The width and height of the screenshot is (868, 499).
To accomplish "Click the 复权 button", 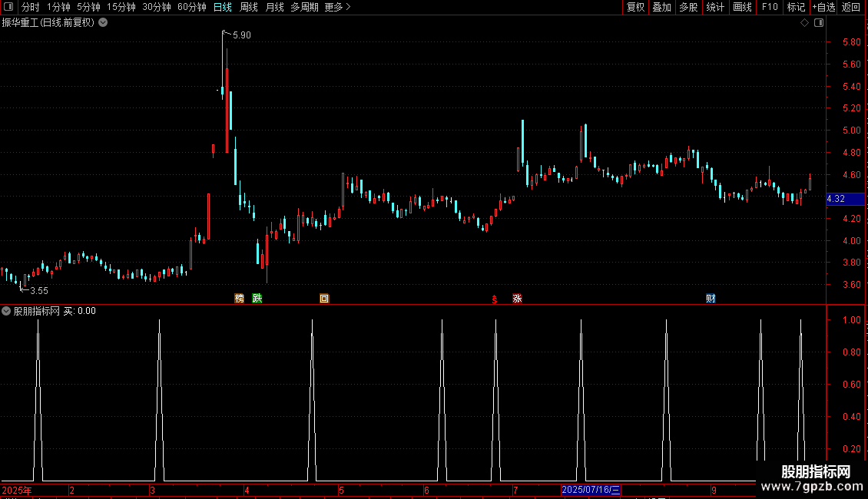I will point(635,7).
